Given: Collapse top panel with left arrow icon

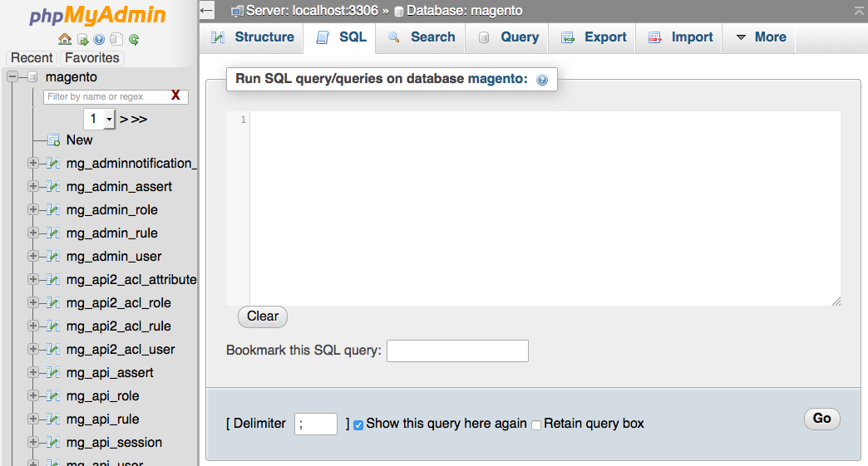Looking at the screenshot, I should (207, 10).
